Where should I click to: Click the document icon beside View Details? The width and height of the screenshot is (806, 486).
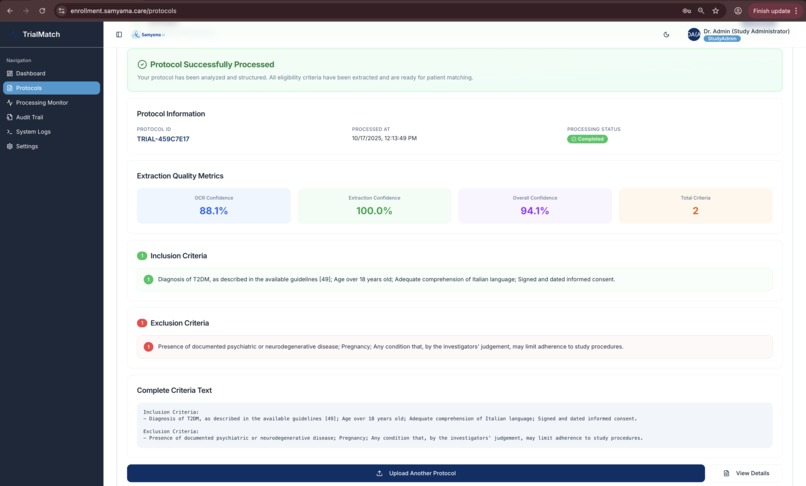click(726, 473)
